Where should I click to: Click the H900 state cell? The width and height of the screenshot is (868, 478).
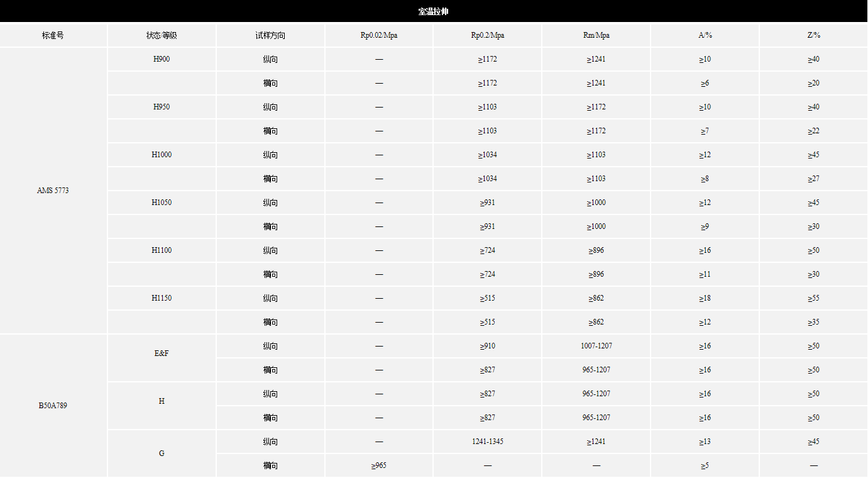click(162, 59)
